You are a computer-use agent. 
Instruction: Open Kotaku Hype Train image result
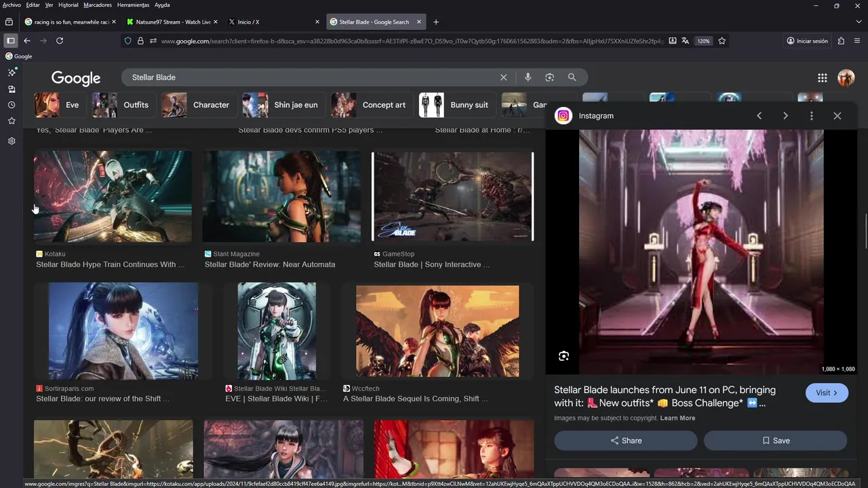point(113,196)
